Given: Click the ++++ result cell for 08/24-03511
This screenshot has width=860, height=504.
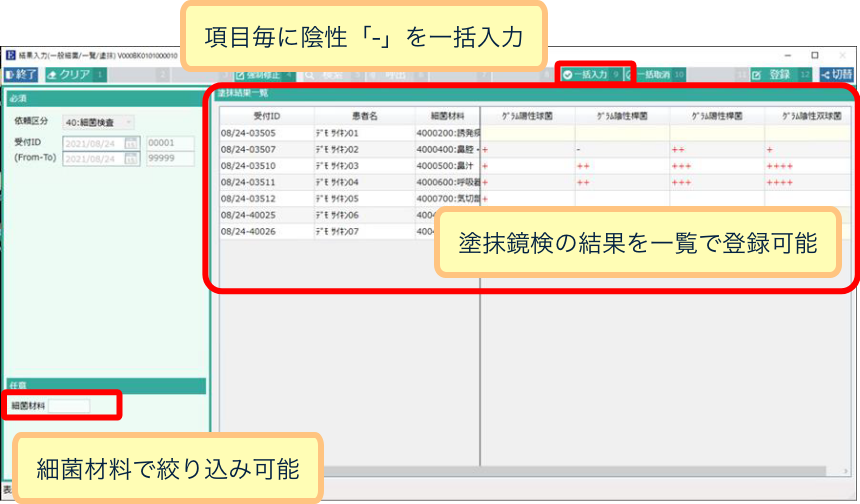Looking at the screenshot, I should click(x=779, y=183).
